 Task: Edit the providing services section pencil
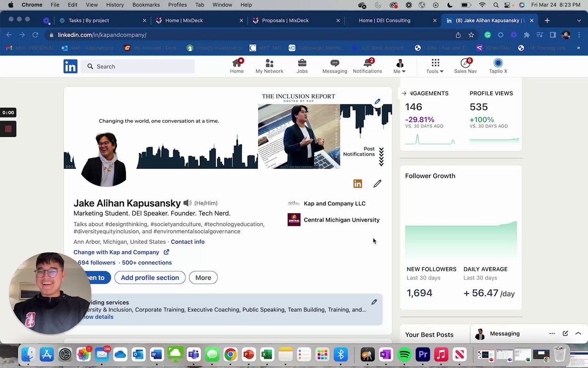(374, 302)
